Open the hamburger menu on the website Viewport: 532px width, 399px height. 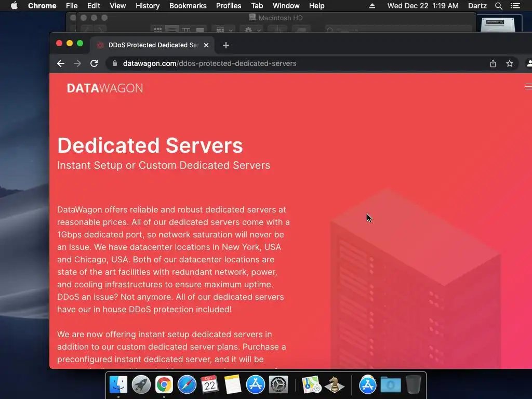(528, 87)
